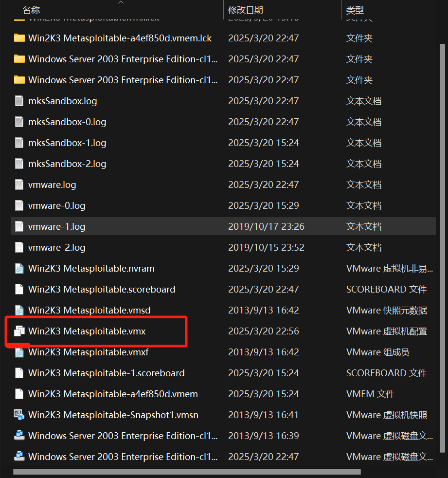This screenshot has height=478, width=448.
Task: Select the vmware-1.log file name
Action: 57,227
